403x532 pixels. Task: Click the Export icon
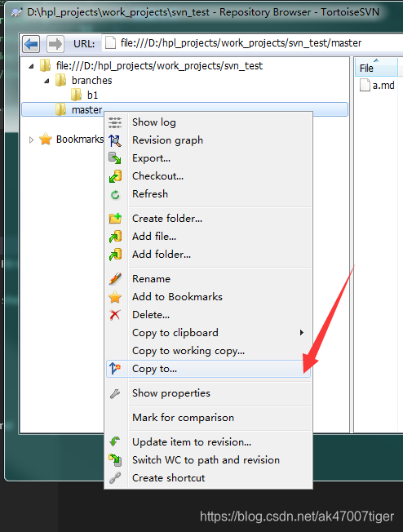[x=115, y=158]
